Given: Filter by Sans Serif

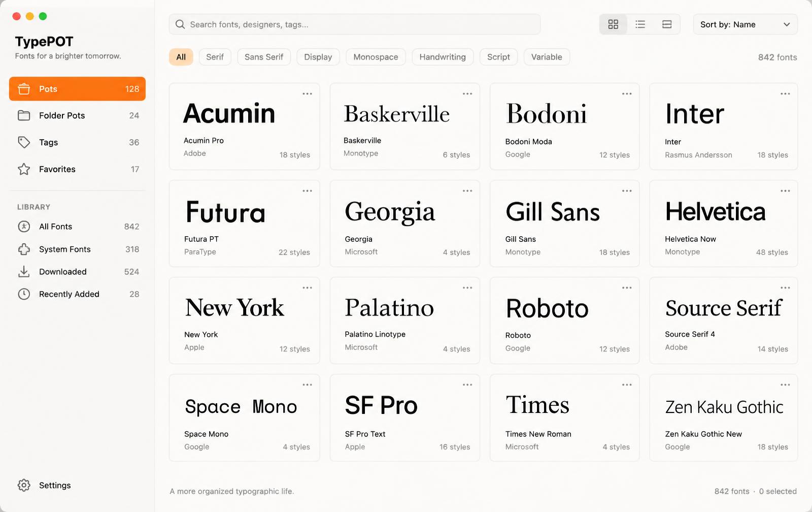Looking at the screenshot, I should 264,57.
